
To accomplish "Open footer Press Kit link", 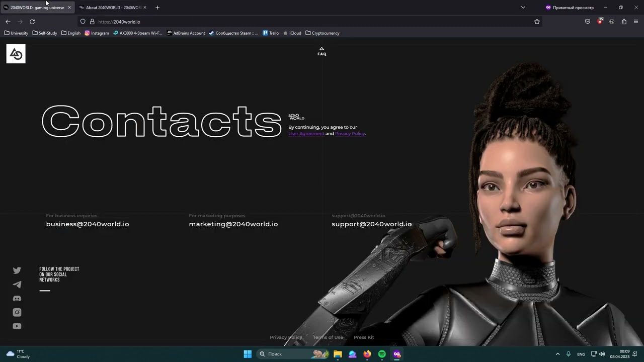I will pos(364,337).
